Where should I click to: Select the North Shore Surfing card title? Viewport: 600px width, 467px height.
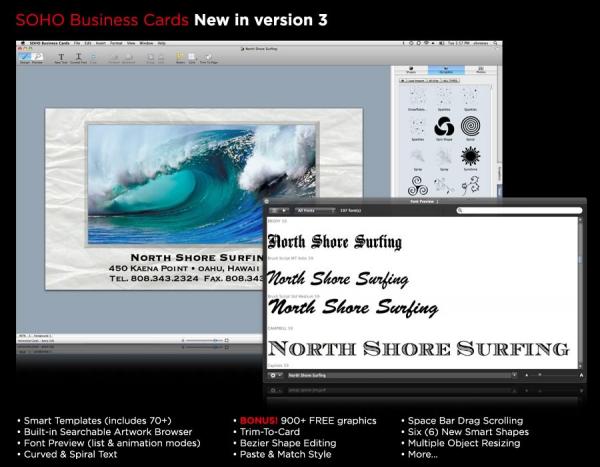197,258
